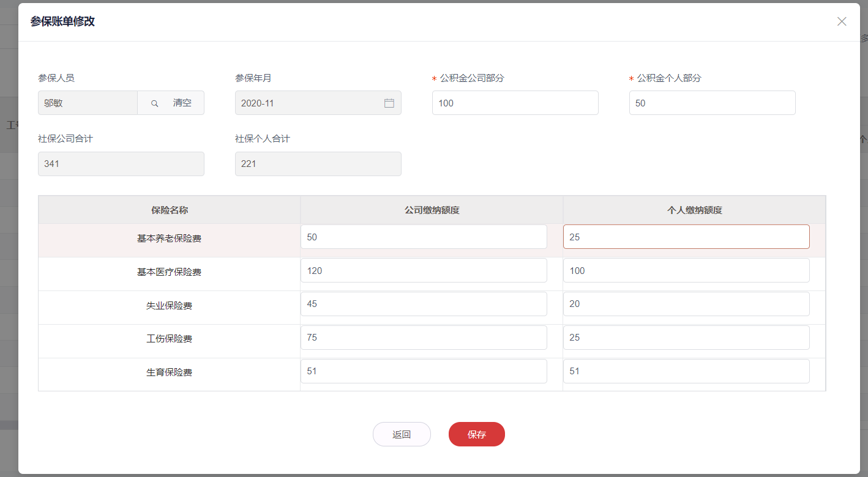Image resolution: width=868 pixels, height=477 pixels.
Task: Click 失业保险费 company amount field
Action: tap(424, 304)
